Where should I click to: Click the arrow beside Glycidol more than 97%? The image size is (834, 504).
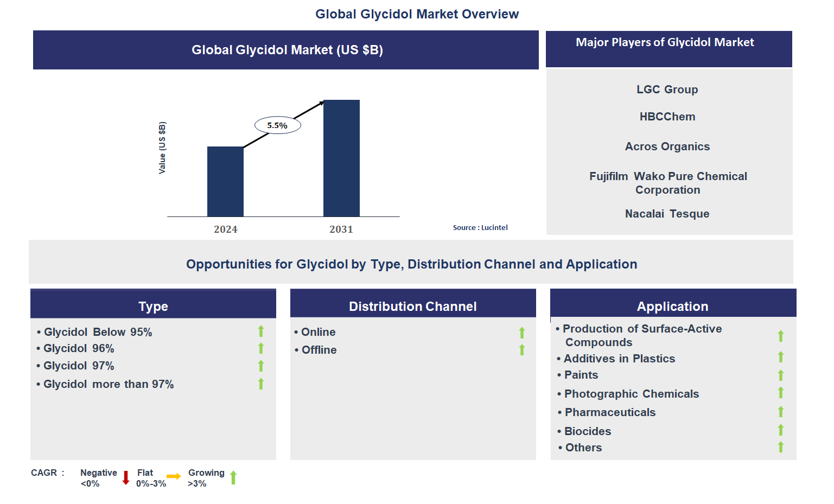[261, 384]
